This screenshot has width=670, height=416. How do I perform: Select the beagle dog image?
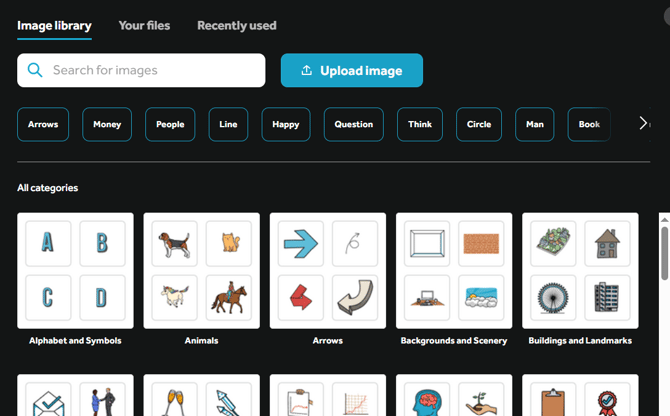[x=174, y=244]
